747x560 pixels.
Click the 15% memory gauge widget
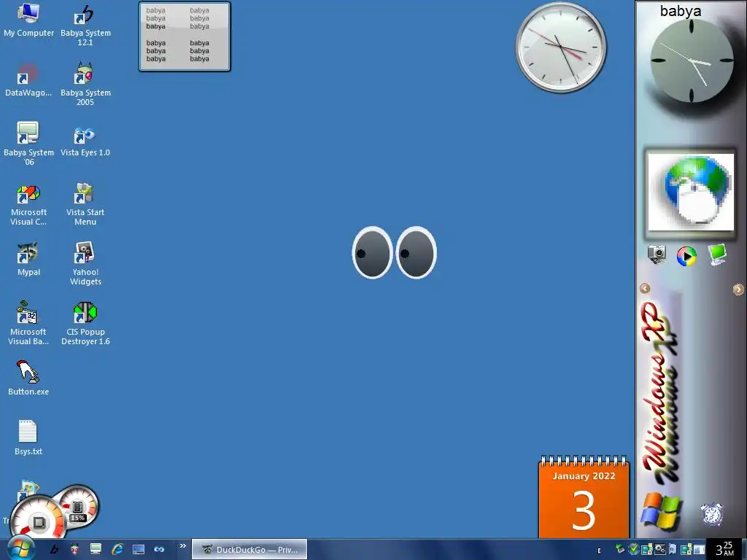click(x=77, y=507)
